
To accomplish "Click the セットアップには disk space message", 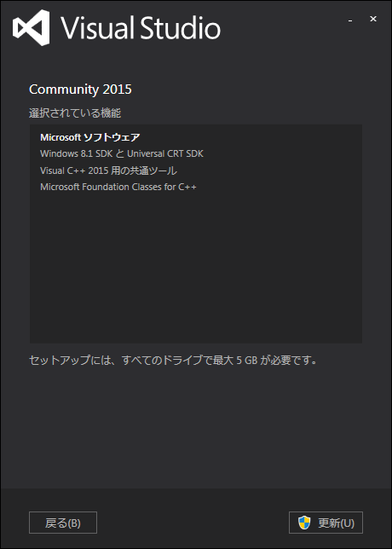I will (173, 361).
